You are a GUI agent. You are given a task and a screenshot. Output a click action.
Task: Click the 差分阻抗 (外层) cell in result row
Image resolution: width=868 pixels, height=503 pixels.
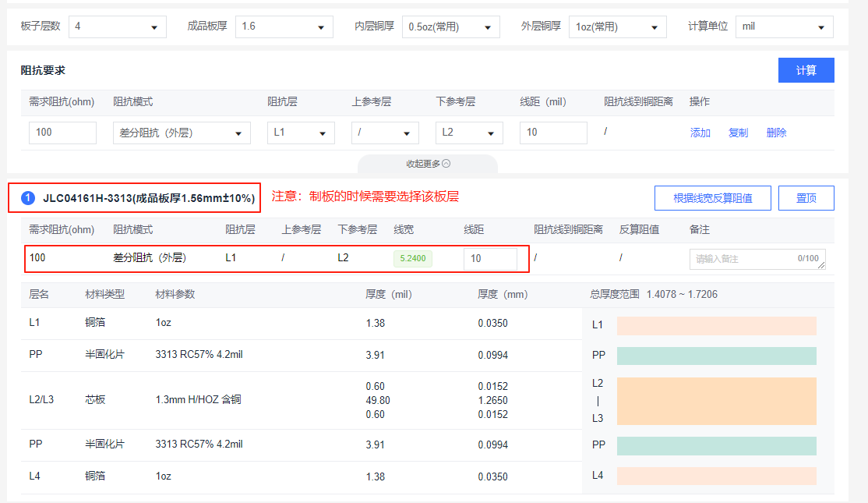click(x=150, y=257)
